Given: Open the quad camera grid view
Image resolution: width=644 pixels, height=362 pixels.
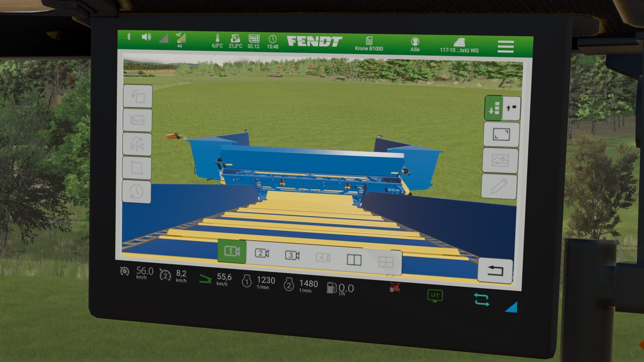Looking at the screenshot, I should pyautogui.click(x=385, y=261).
